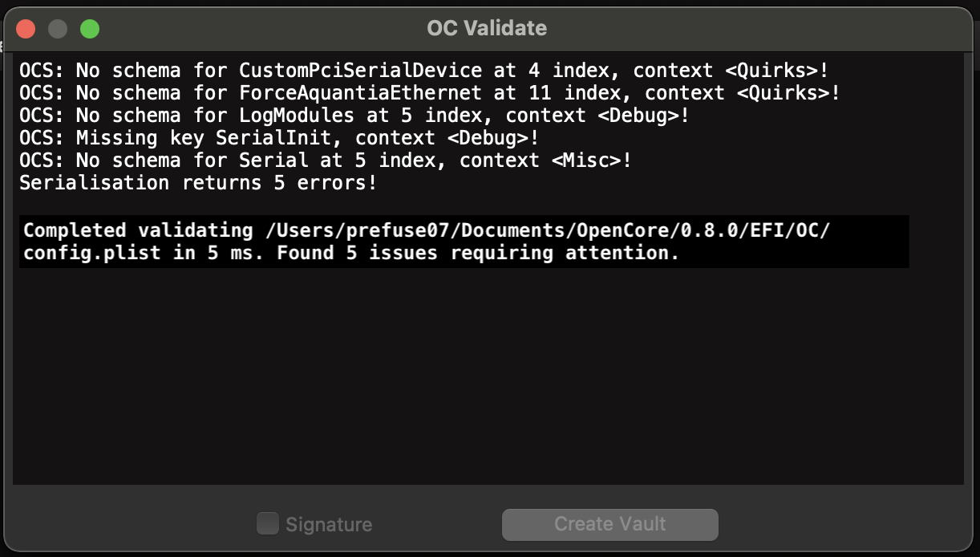
Task: Minimize the OC Validate window
Action: click(58, 29)
